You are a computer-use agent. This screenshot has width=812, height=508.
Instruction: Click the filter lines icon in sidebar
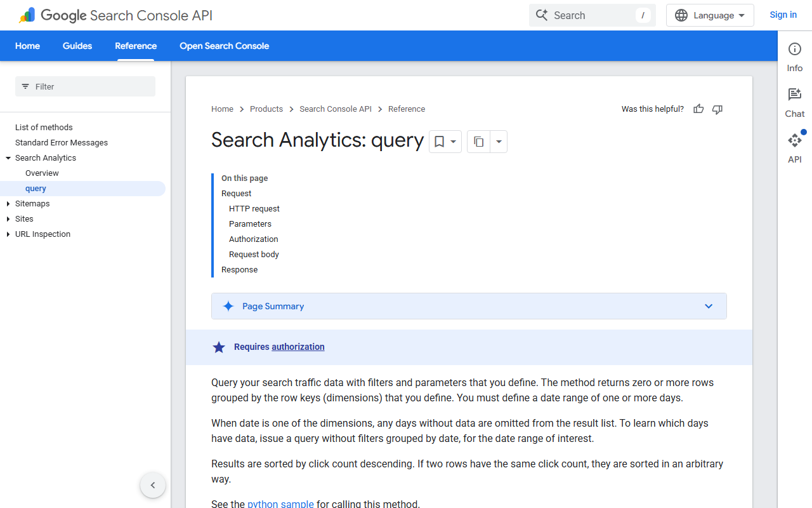pyautogui.click(x=25, y=86)
